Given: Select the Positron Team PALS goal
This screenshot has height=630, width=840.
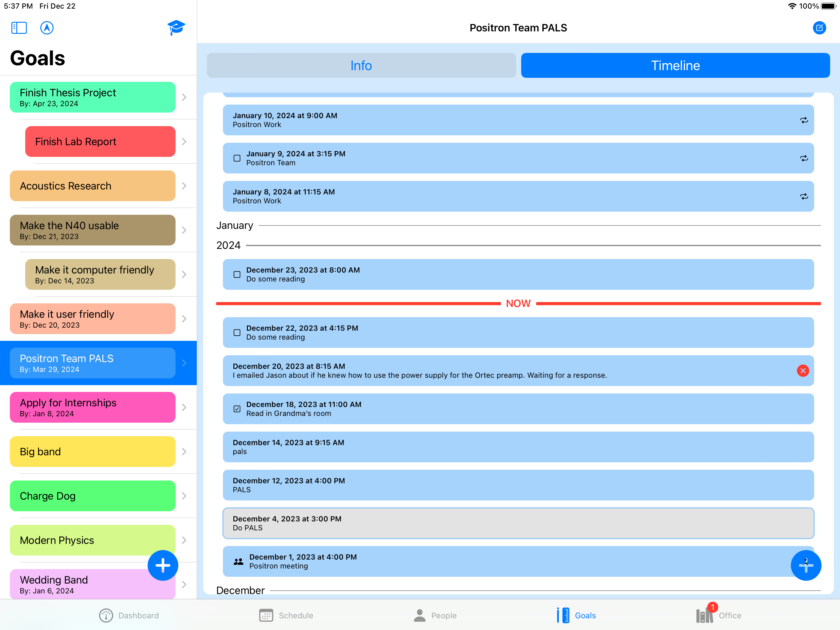Looking at the screenshot, I should coord(93,363).
